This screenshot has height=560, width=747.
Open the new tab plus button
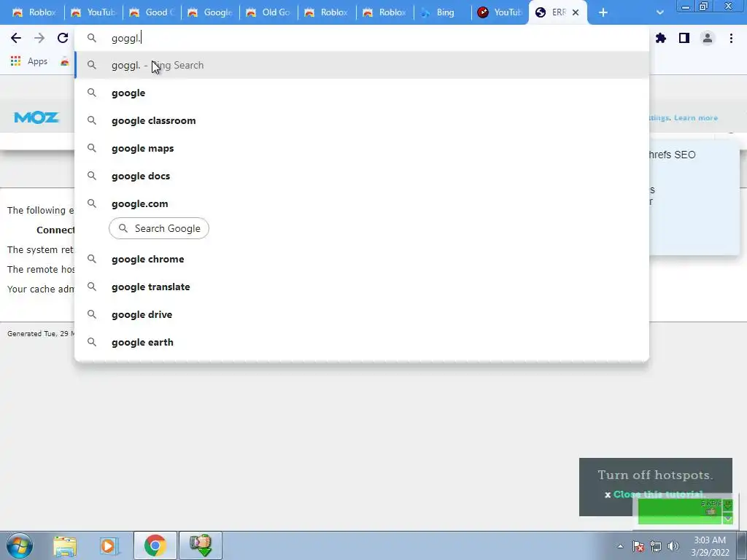[x=603, y=12]
